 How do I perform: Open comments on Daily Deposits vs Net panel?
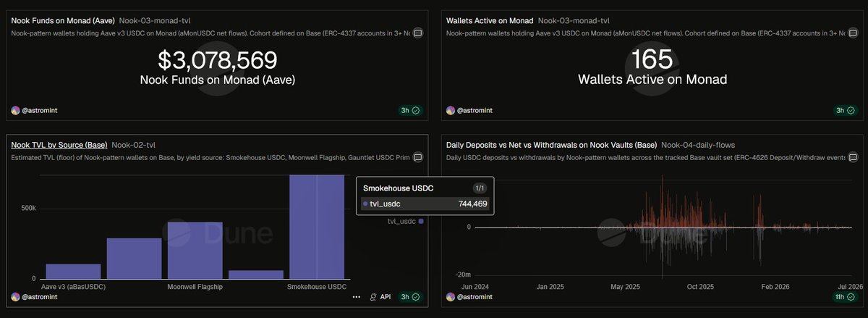point(853,156)
